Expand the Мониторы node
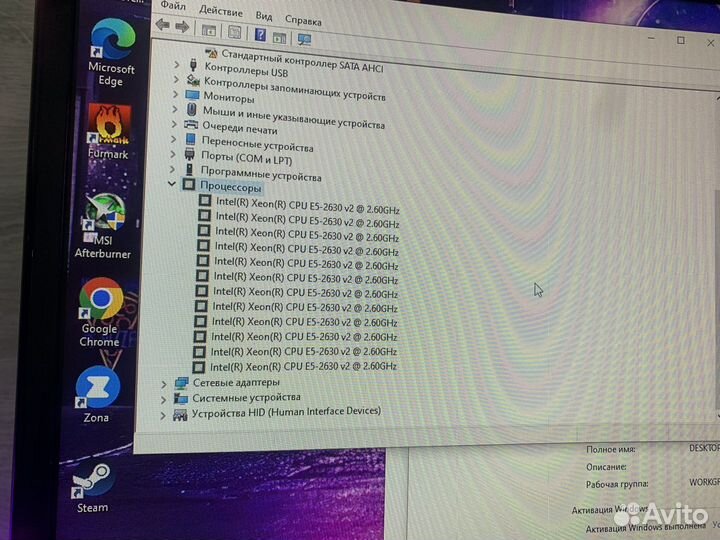720x540 pixels. pos(175,94)
